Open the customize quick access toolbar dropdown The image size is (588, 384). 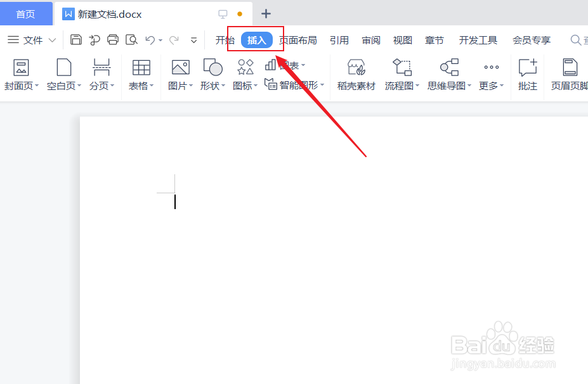[193, 40]
